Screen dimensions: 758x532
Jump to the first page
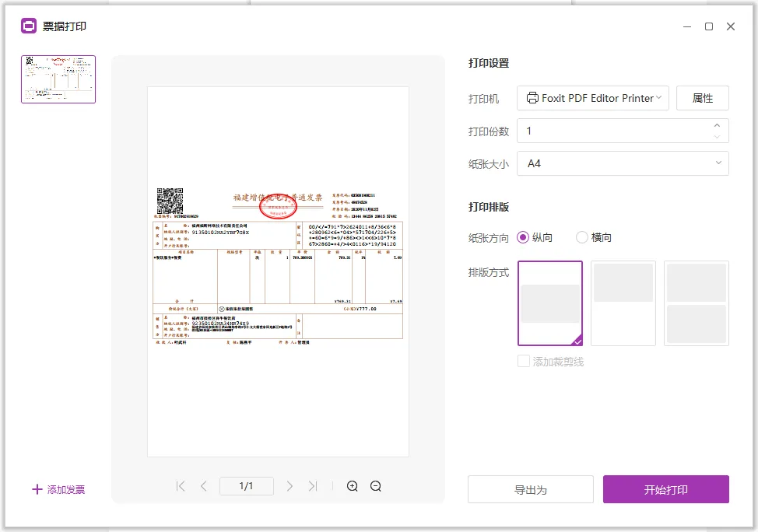tap(180, 485)
